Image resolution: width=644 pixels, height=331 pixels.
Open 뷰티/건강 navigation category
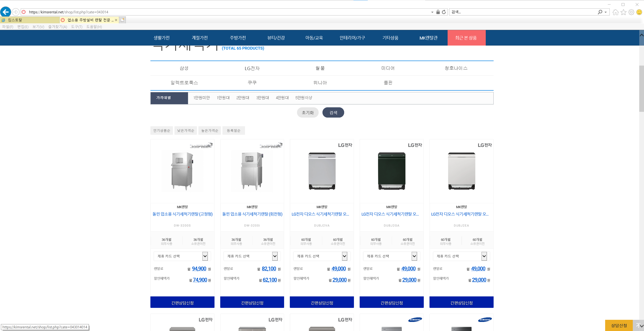[x=276, y=38]
